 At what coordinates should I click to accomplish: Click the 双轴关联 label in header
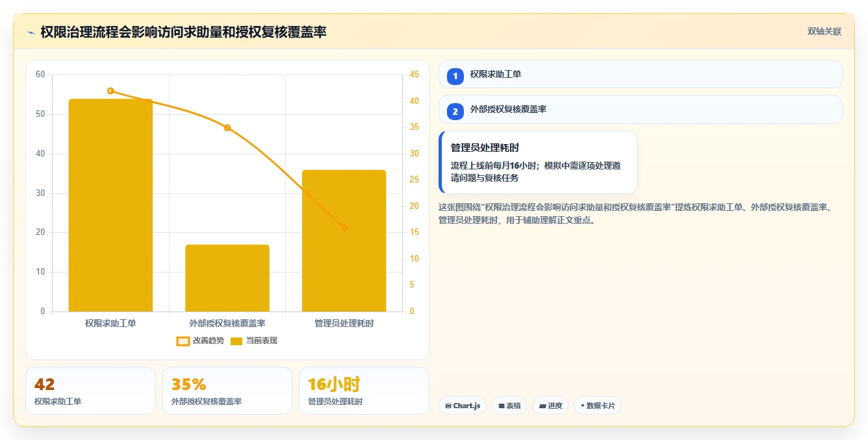pyautogui.click(x=824, y=31)
